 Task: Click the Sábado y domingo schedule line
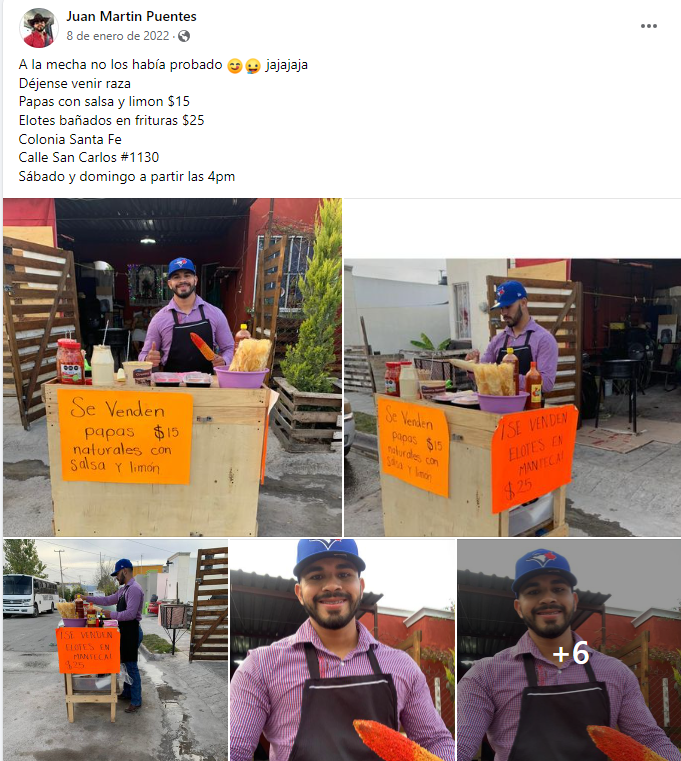(x=127, y=176)
